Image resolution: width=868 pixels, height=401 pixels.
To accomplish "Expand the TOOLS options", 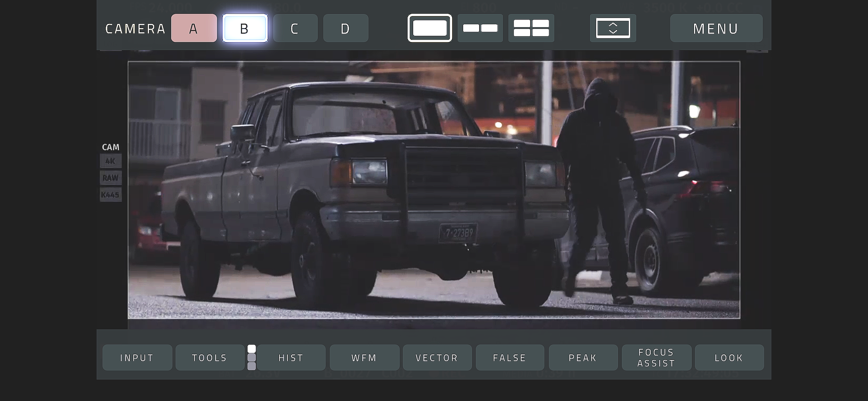I will point(209,358).
